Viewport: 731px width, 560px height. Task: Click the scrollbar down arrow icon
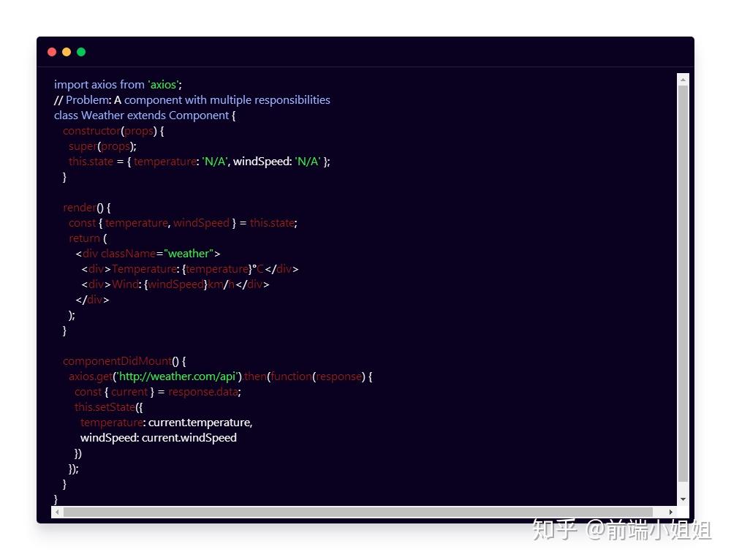coord(682,499)
